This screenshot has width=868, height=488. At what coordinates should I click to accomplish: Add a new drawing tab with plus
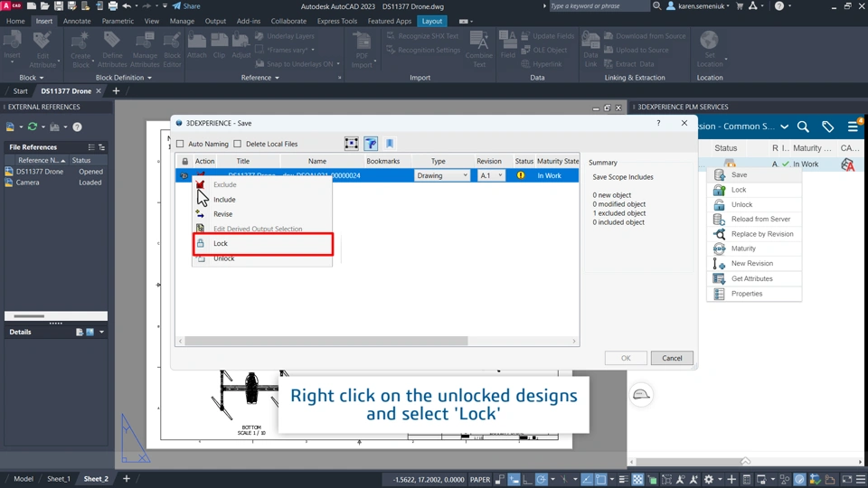click(116, 90)
